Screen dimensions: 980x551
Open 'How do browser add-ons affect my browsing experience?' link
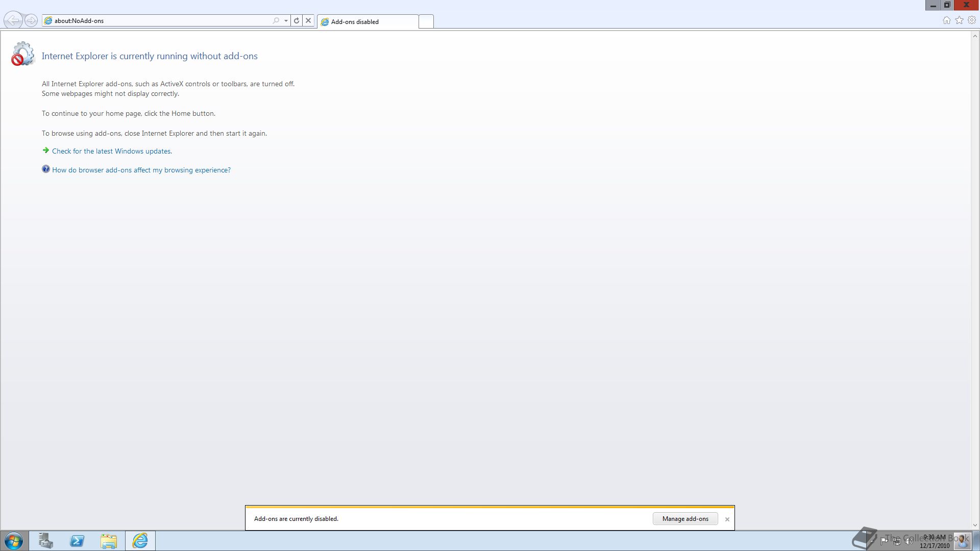(141, 170)
